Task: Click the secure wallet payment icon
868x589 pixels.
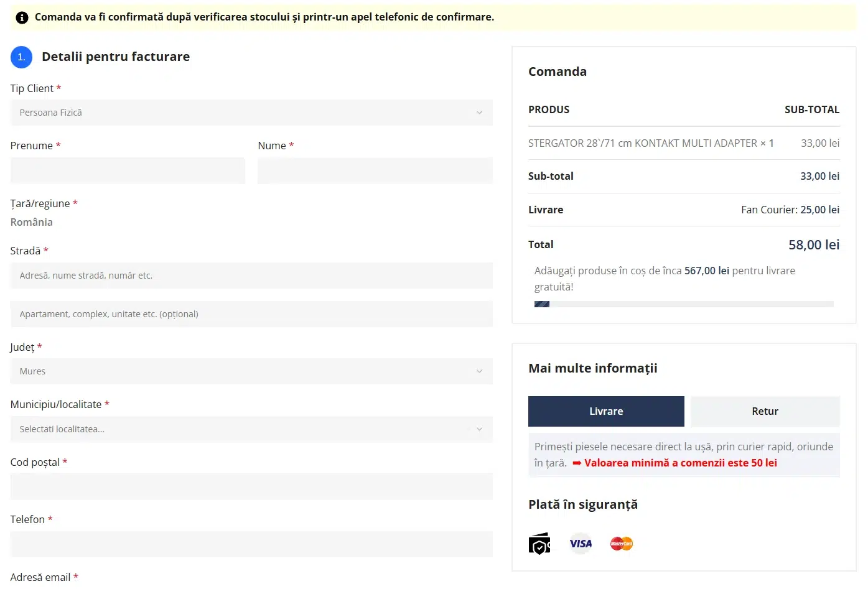Action: [539, 544]
